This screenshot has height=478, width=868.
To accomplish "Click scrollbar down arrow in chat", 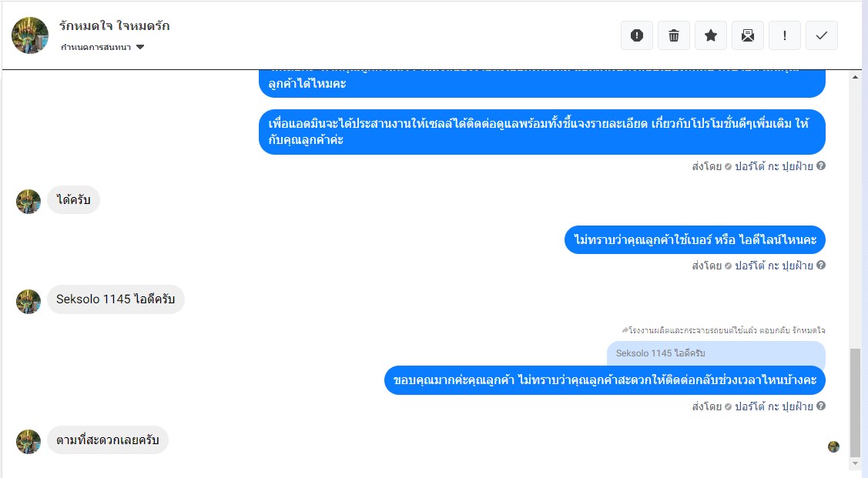I will (x=855, y=463).
